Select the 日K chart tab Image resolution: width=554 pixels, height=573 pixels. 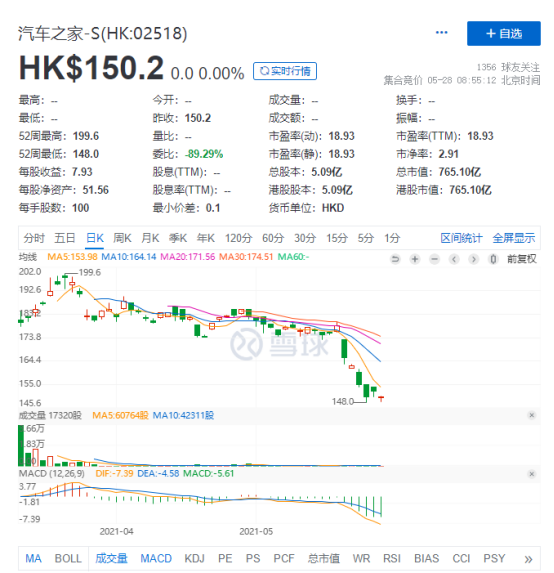point(95,238)
